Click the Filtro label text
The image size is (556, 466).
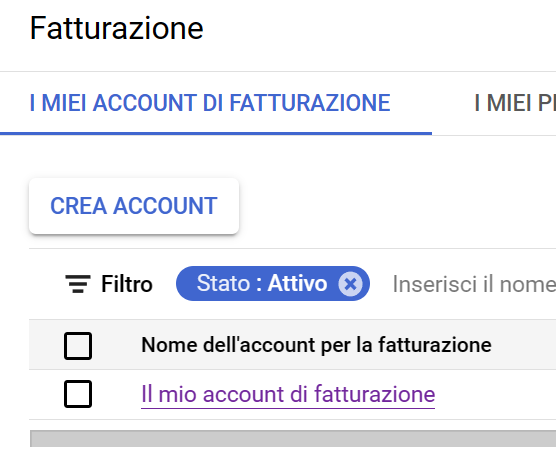pyautogui.click(x=127, y=284)
